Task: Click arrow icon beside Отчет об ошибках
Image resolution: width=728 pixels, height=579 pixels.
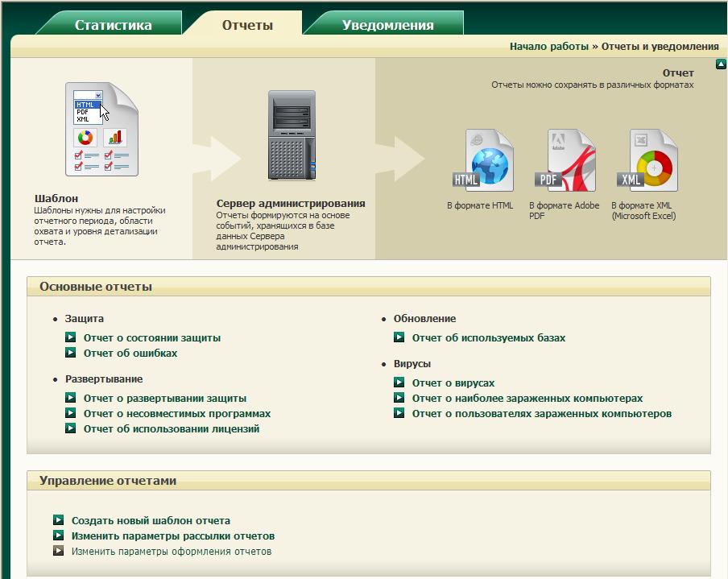Action: pyautogui.click(x=70, y=353)
